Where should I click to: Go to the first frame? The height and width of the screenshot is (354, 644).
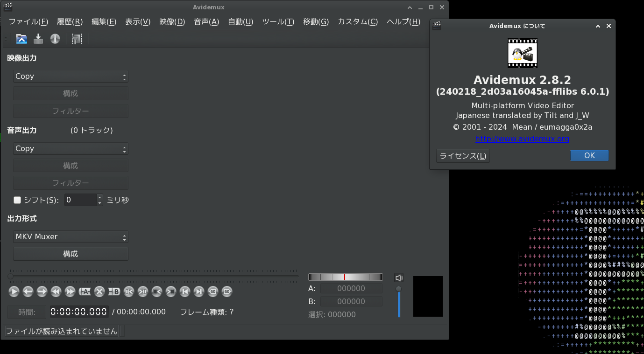pos(185,292)
